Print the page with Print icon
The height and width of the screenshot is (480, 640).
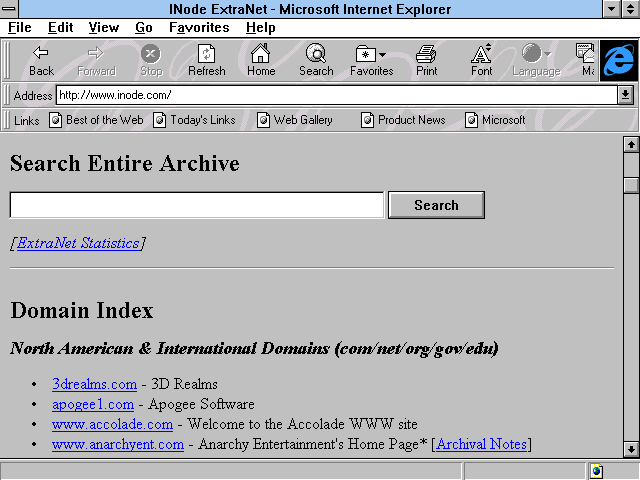426,54
